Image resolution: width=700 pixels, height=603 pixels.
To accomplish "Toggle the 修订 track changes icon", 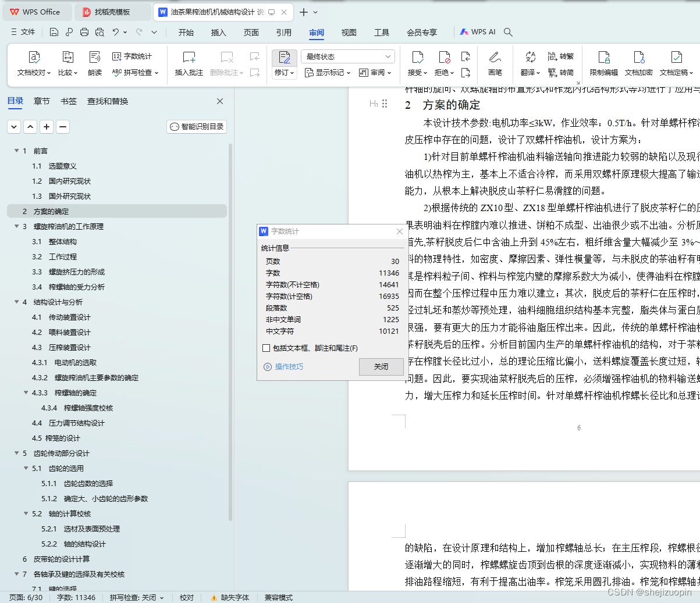I will pos(284,57).
